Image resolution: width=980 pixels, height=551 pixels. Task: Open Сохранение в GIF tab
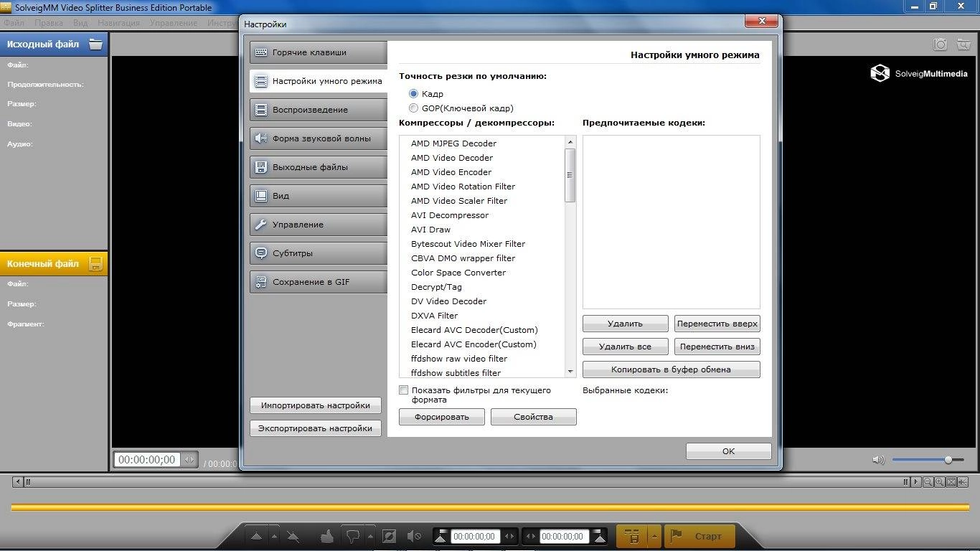319,282
